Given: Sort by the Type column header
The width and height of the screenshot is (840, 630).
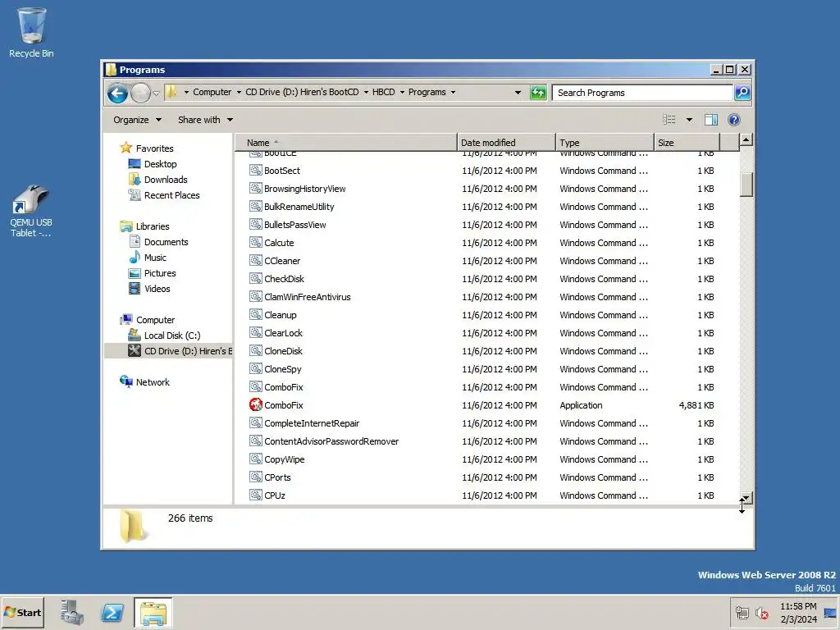Looking at the screenshot, I should (605, 143).
